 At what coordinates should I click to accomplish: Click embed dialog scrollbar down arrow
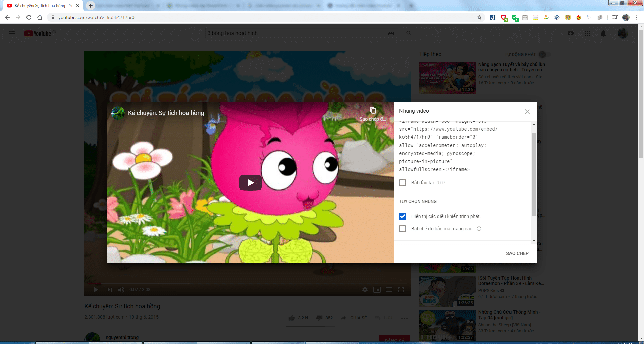coord(534,241)
